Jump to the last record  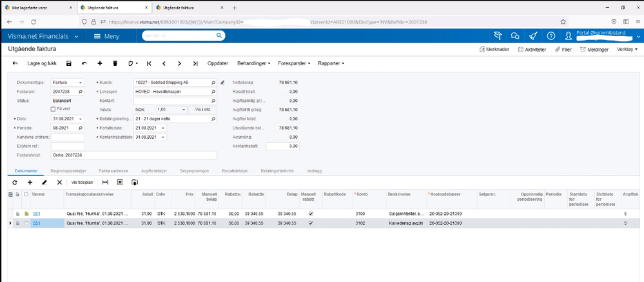coord(195,63)
